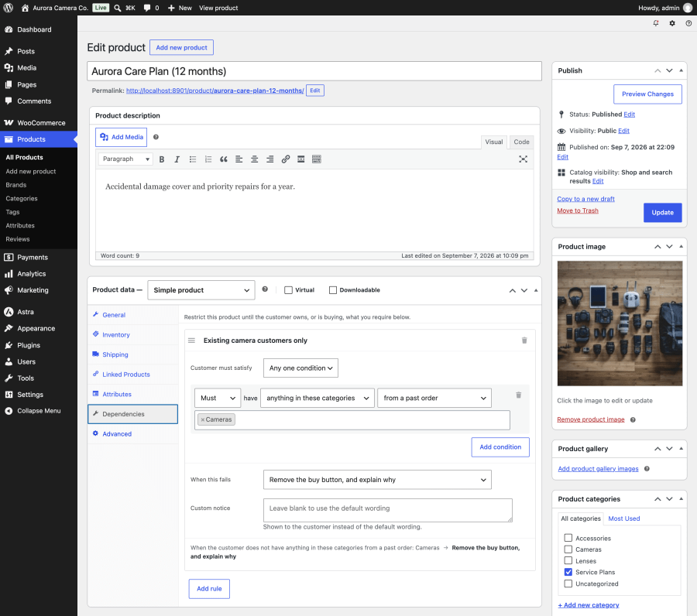697x616 pixels.
Task: Enable the Virtual product checkbox
Action: pos(289,290)
